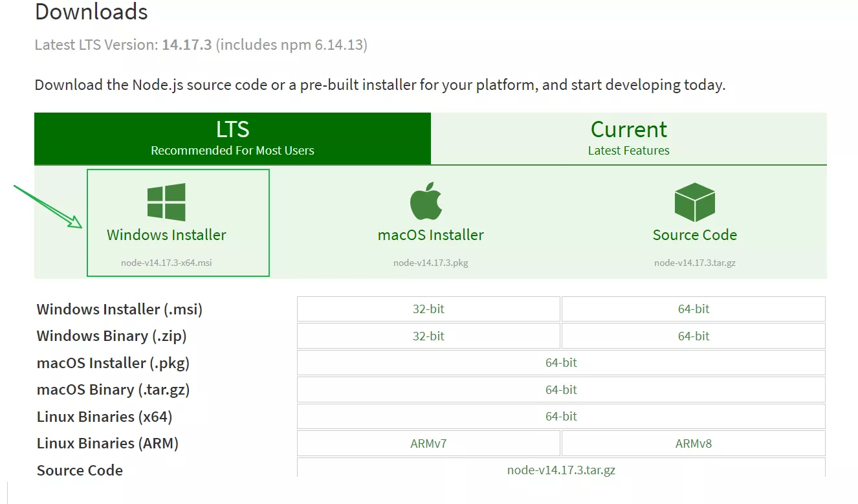The image size is (858, 504).
Task: Download the 64-bit Windows Installer (.msi)
Action: click(x=693, y=309)
